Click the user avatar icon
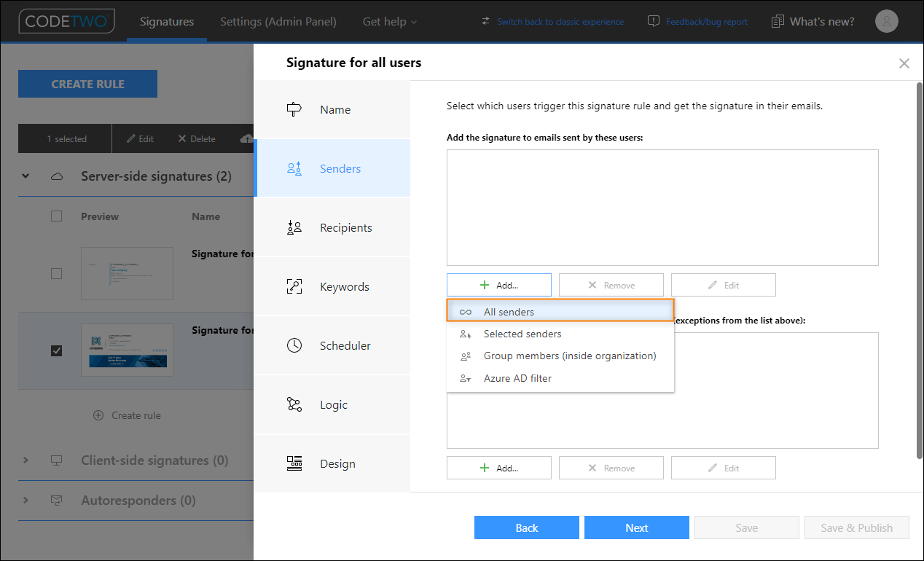 pos(886,21)
